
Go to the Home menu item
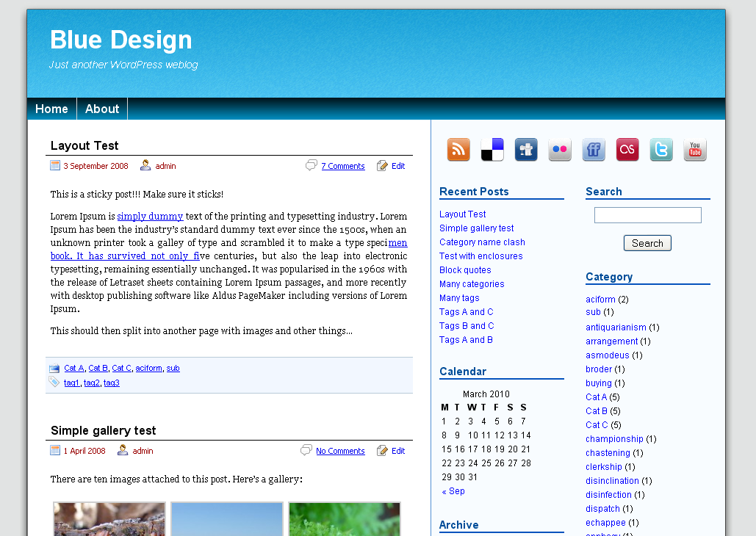point(51,109)
